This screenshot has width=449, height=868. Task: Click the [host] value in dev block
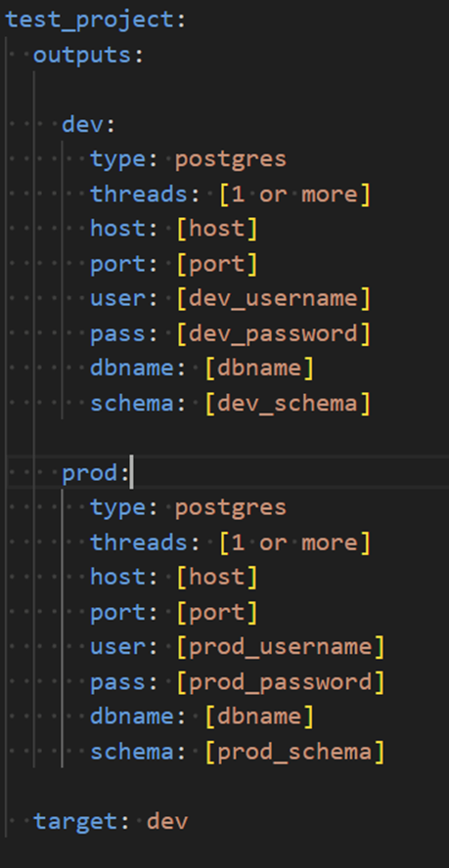tap(217, 229)
